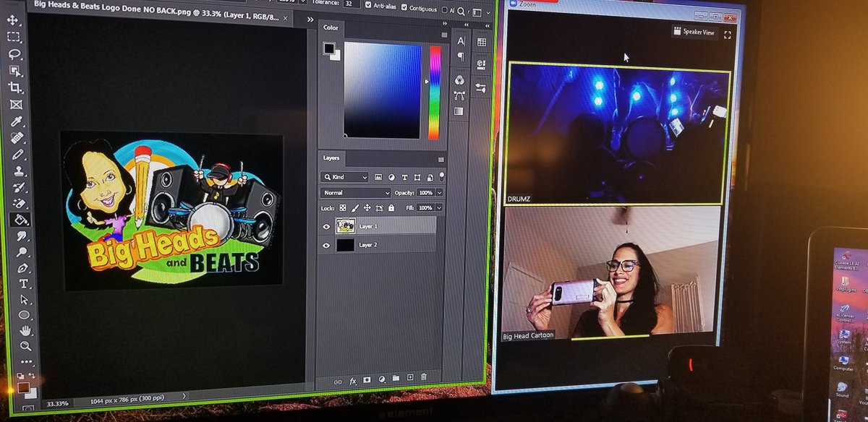Toggle the layer filter on/off switch
This screenshot has height=422, width=868.
point(441,176)
